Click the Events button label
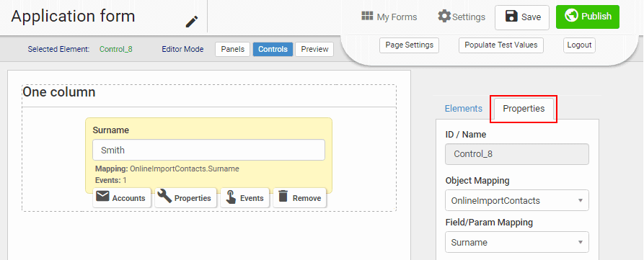The width and height of the screenshot is (644, 260). 252,198
